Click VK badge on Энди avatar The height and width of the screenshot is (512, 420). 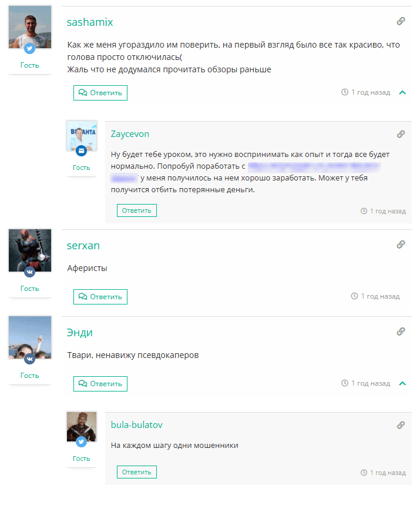point(30,359)
